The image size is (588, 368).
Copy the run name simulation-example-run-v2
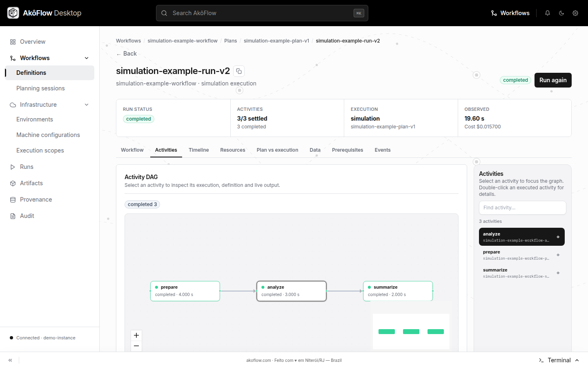click(x=239, y=71)
